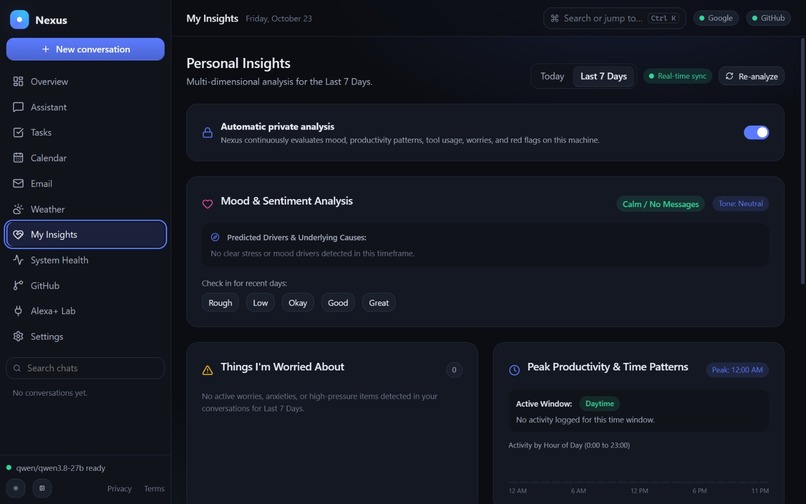The image size is (806, 504).
Task: Click the Ctrl K shortcut hint
Action: [x=663, y=19]
